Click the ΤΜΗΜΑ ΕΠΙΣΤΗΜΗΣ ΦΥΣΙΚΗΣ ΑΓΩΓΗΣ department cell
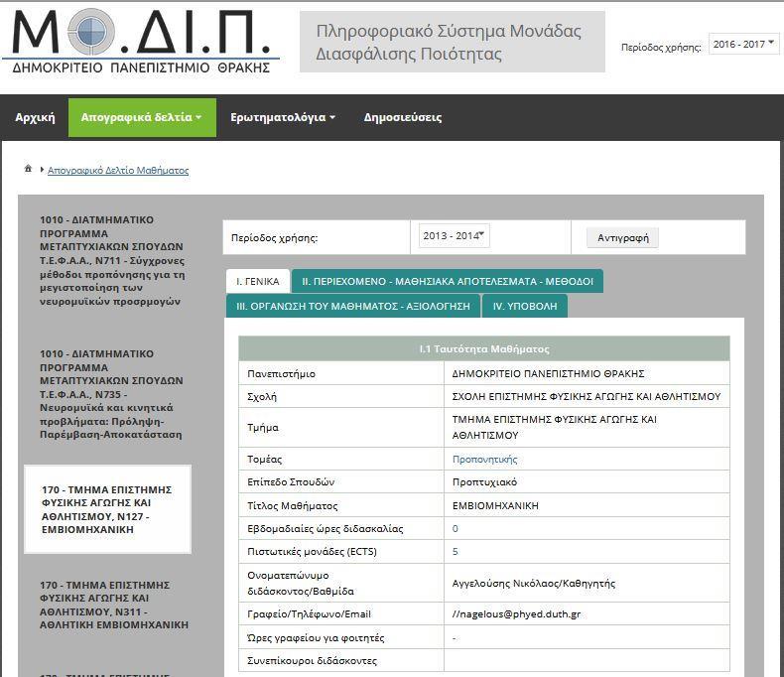Screen dimensions: 784x677 click(x=587, y=428)
